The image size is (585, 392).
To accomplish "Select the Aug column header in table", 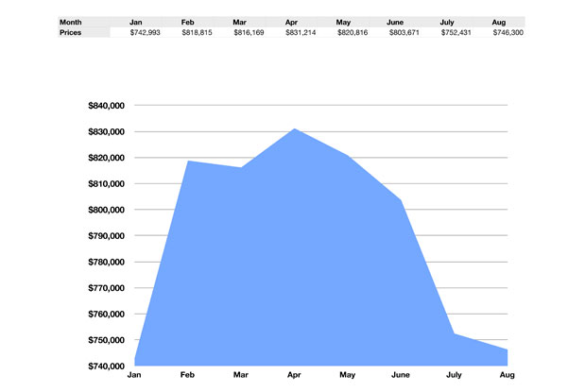I will (499, 21).
